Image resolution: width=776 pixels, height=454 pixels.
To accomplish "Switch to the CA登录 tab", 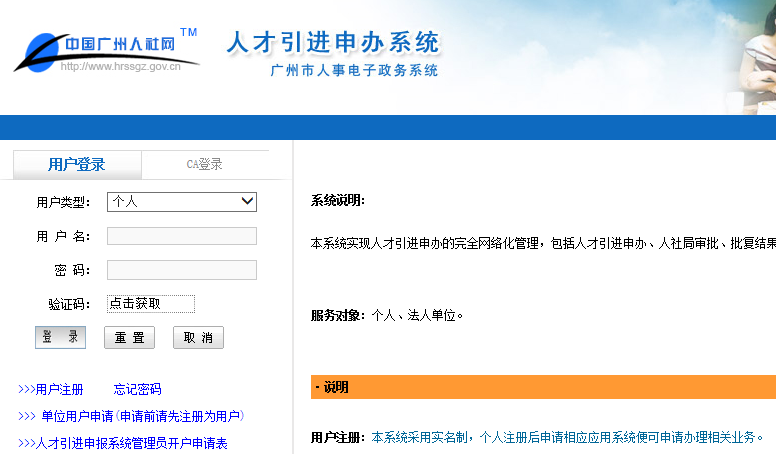I will [x=204, y=165].
